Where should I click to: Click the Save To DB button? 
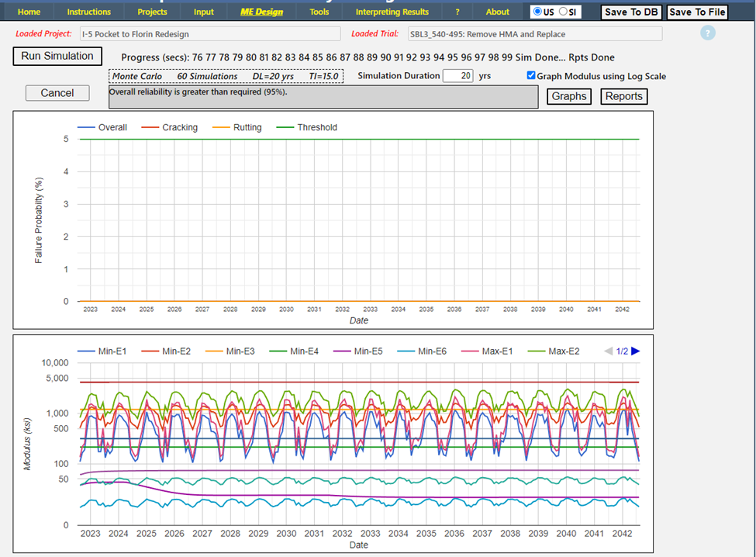click(631, 12)
